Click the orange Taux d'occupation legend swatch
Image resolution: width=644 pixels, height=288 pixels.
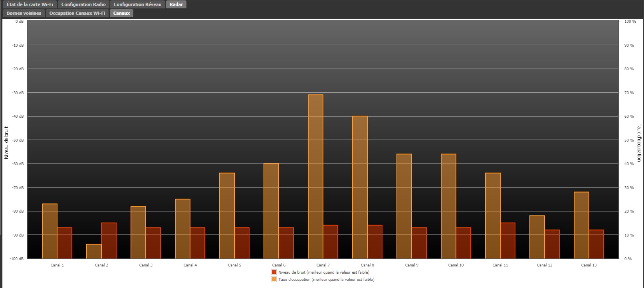(x=274, y=279)
